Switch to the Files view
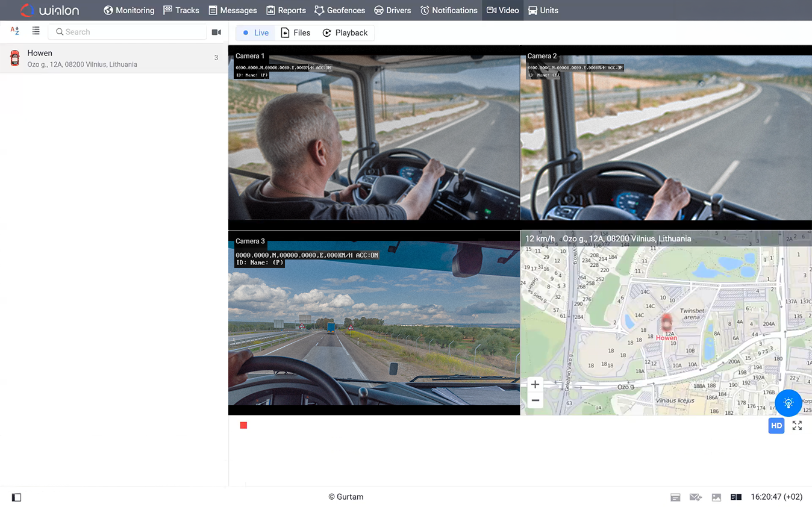The image size is (812, 507). click(x=296, y=33)
